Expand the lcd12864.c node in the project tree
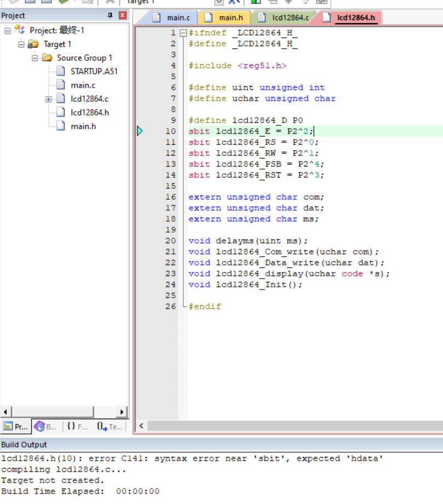The height and width of the screenshot is (504, 443). pos(49,99)
